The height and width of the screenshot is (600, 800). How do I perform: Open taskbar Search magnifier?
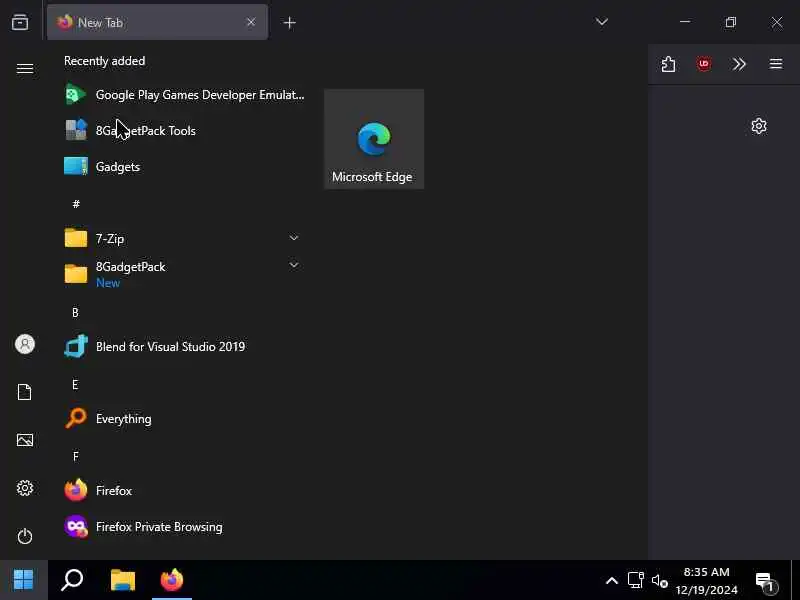pos(72,580)
